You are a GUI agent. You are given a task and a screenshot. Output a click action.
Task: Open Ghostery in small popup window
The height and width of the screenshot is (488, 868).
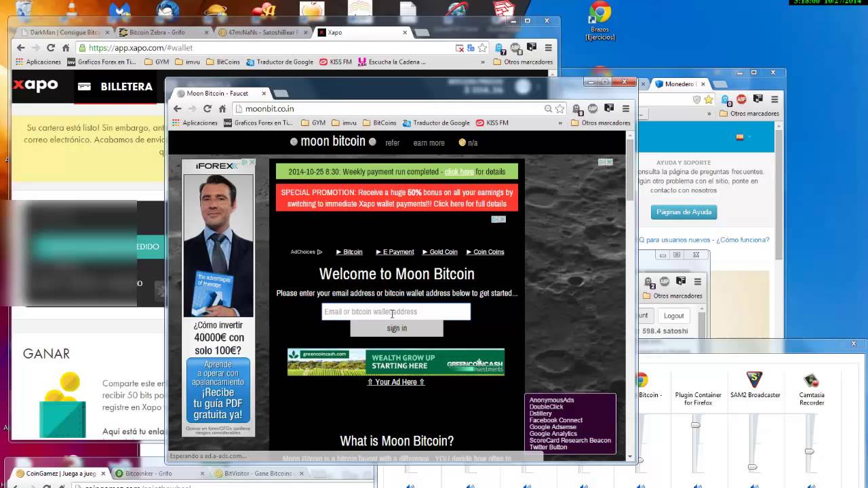point(650,282)
